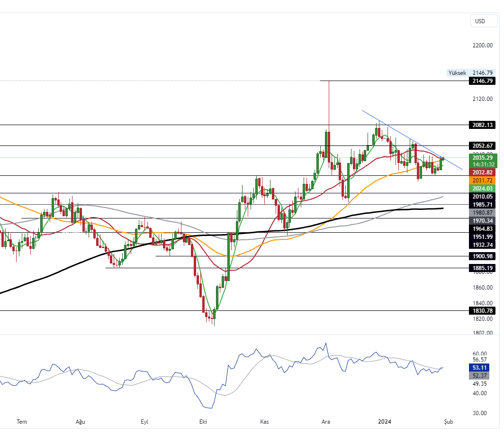Click the orange 2031.72 moving average label
The height and width of the screenshot is (445, 504).
coord(482,181)
